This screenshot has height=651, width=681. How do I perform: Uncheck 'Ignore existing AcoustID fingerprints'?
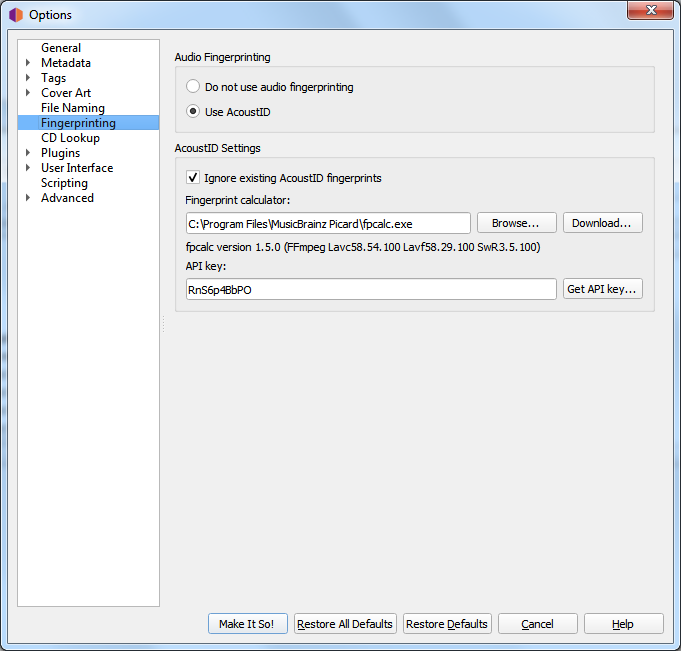[193, 178]
